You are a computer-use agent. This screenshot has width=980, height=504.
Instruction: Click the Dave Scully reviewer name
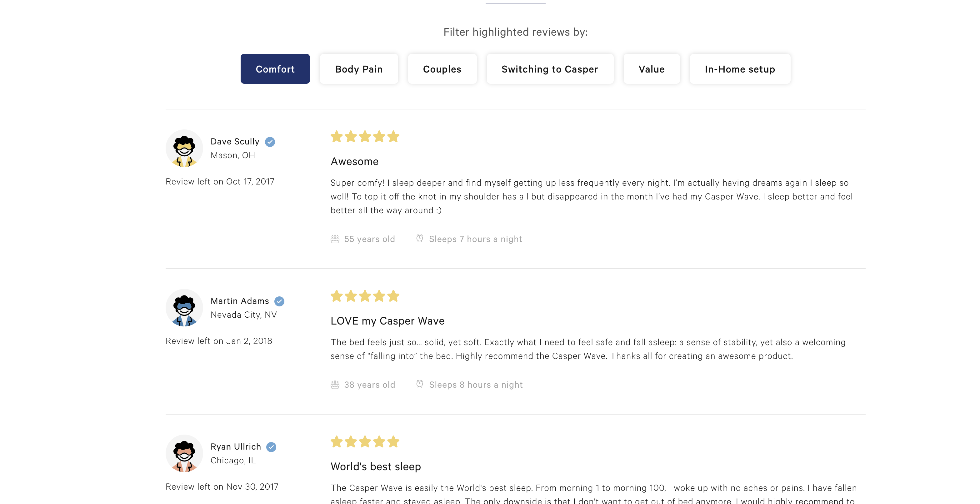(235, 142)
